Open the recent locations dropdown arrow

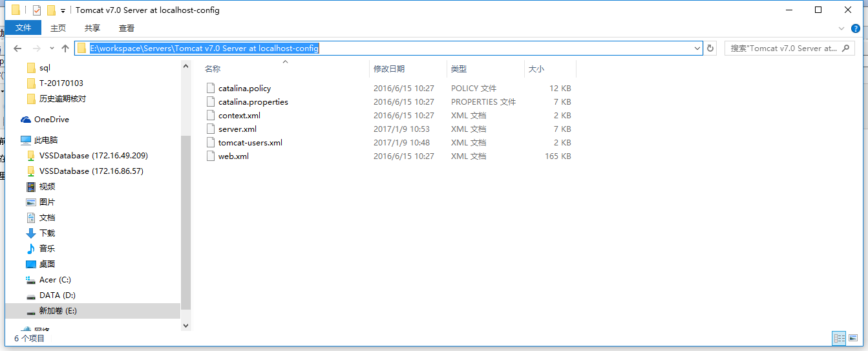52,48
